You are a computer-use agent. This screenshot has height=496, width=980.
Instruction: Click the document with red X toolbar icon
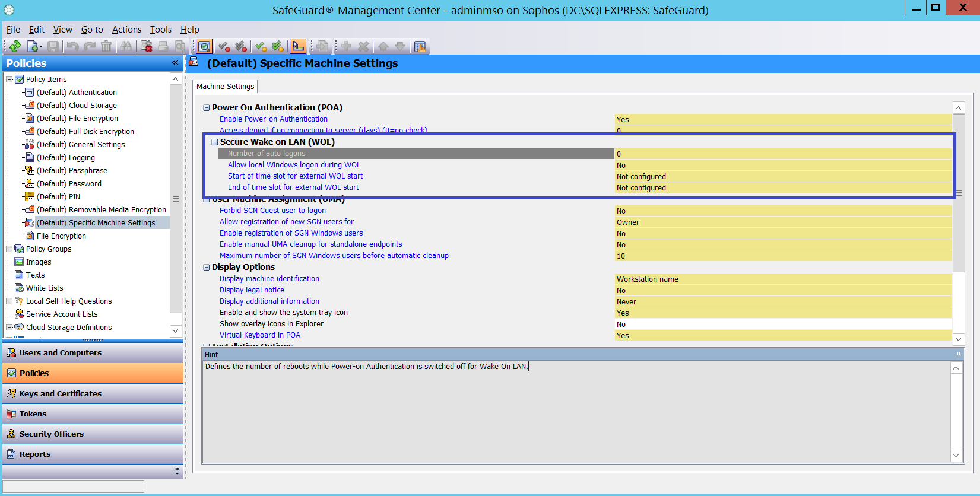point(146,46)
